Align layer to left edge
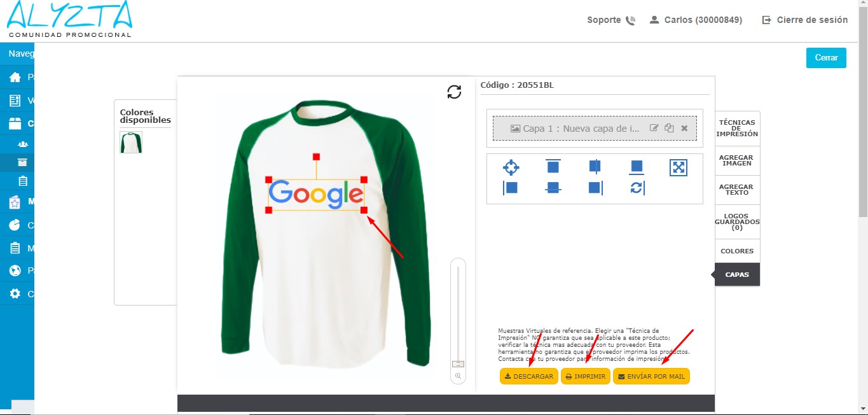This screenshot has width=868, height=415. point(510,188)
